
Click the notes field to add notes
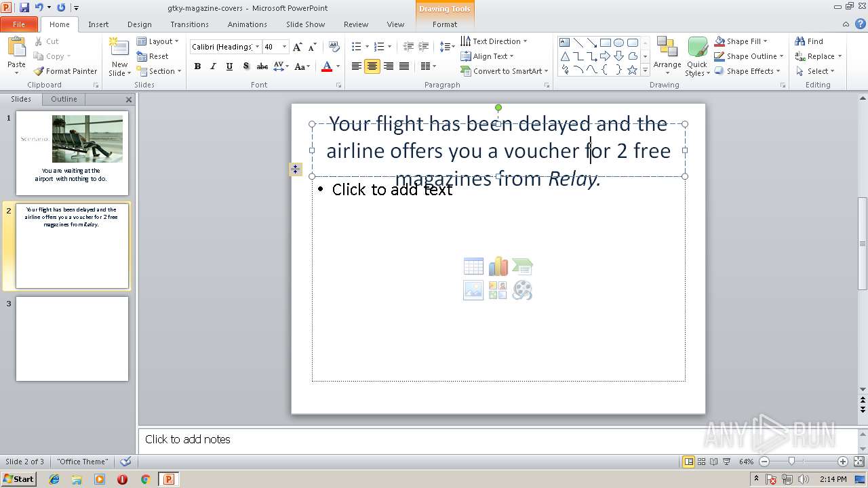(498, 439)
